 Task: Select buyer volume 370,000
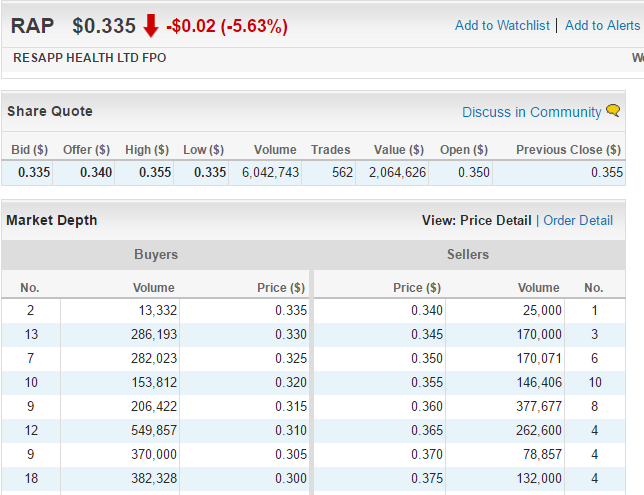(x=154, y=454)
